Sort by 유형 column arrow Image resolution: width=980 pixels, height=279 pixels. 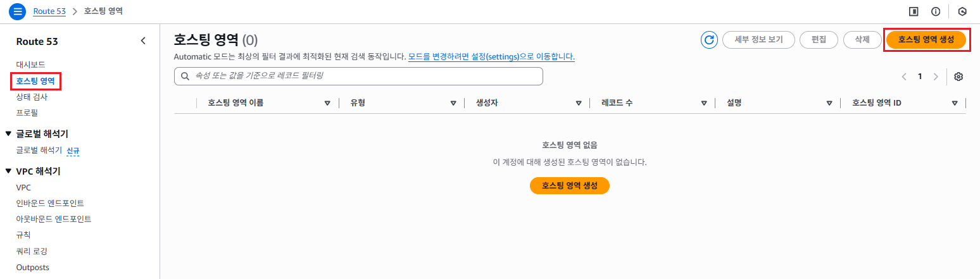tap(453, 103)
